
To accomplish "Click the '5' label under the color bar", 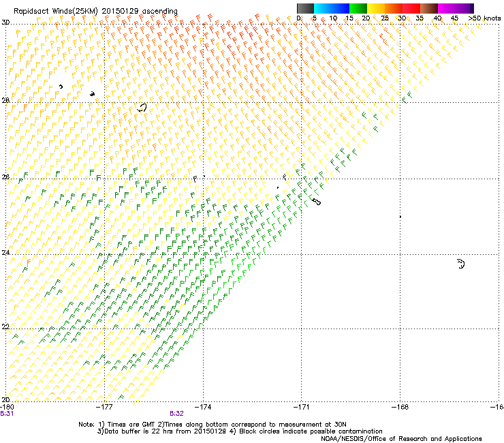I will click(315, 18).
